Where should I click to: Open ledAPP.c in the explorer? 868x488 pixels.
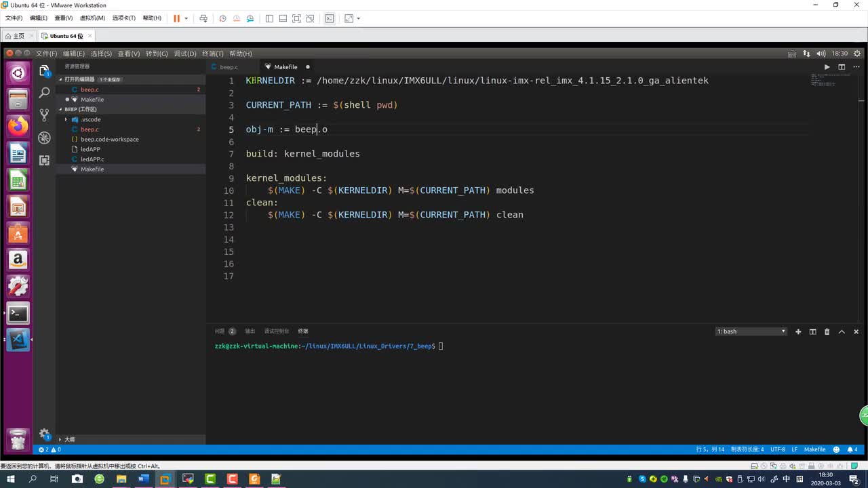click(x=92, y=159)
